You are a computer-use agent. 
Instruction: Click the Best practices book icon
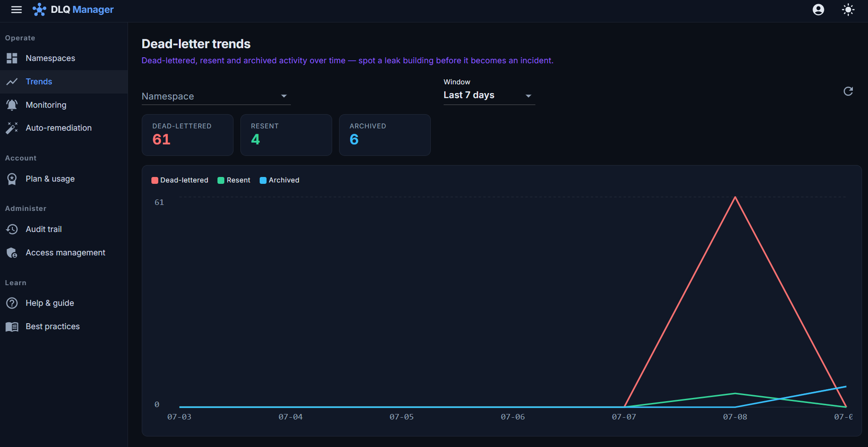point(12,326)
